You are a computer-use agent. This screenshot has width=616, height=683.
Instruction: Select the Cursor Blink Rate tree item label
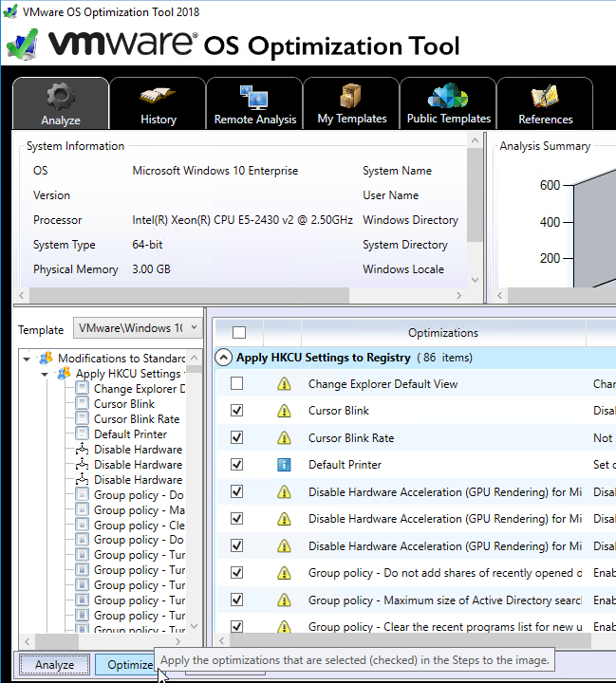click(x=137, y=419)
